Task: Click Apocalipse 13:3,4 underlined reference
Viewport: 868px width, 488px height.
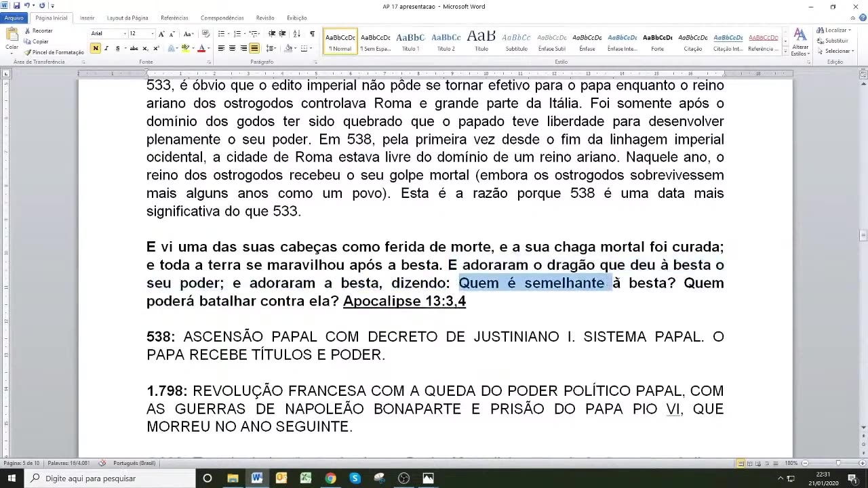Action: pyautogui.click(x=404, y=301)
